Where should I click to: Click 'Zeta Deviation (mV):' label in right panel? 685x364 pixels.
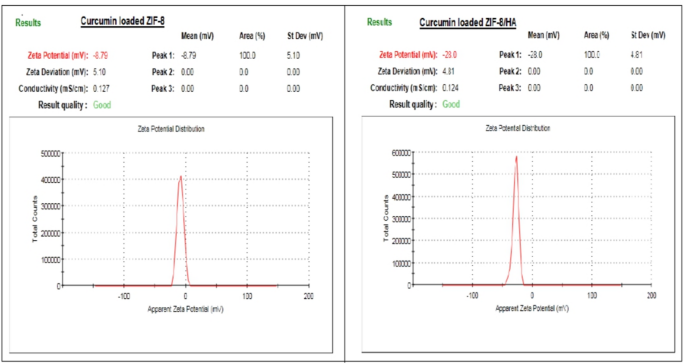click(x=408, y=71)
